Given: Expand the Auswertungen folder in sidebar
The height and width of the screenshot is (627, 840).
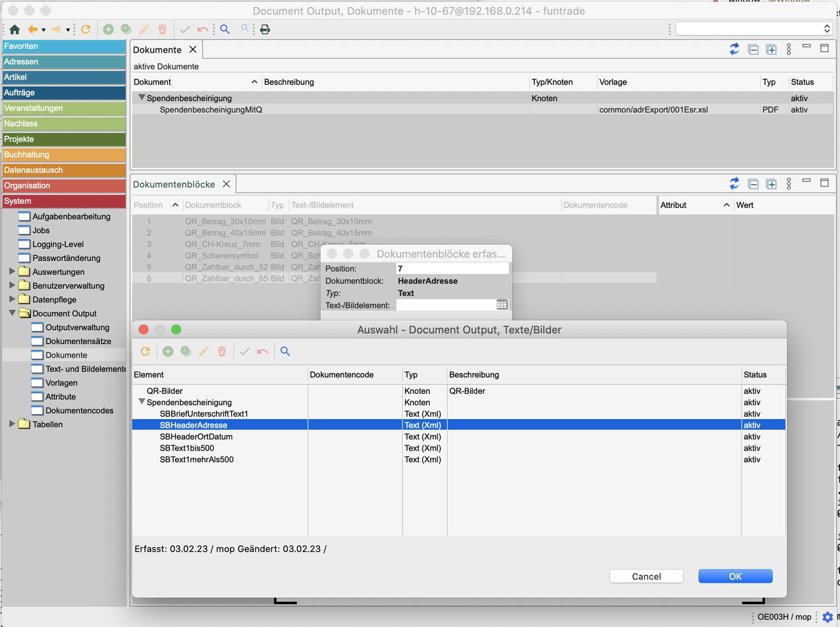Looking at the screenshot, I should [x=12, y=271].
